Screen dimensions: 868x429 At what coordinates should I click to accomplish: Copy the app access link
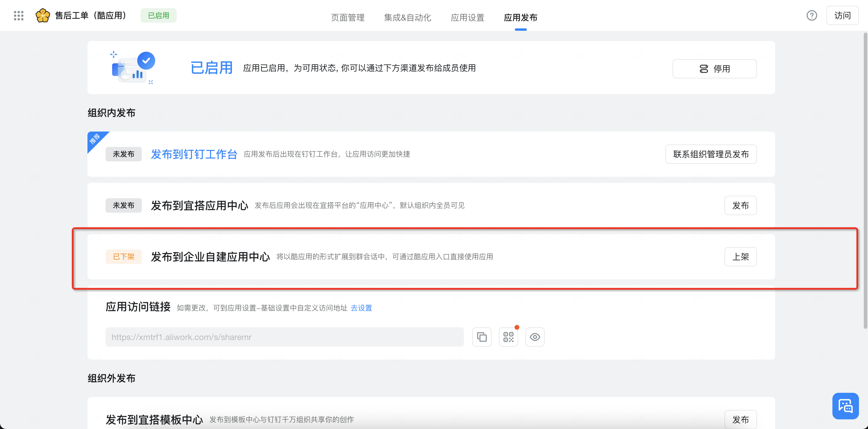tap(482, 337)
